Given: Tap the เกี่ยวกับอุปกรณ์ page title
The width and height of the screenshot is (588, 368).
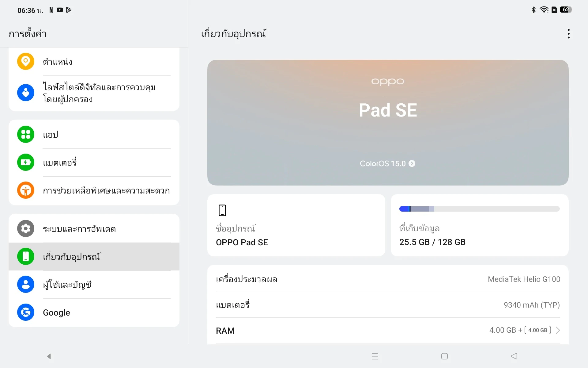Looking at the screenshot, I should [234, 34].
